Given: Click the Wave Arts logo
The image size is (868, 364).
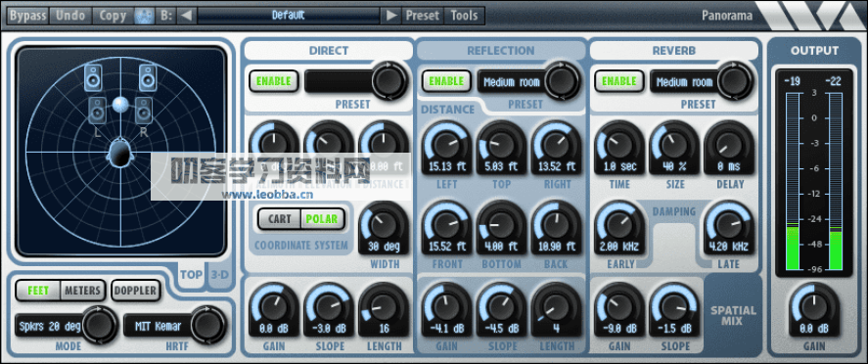Looking at the screenshot, I should click(x=808, y=16).
